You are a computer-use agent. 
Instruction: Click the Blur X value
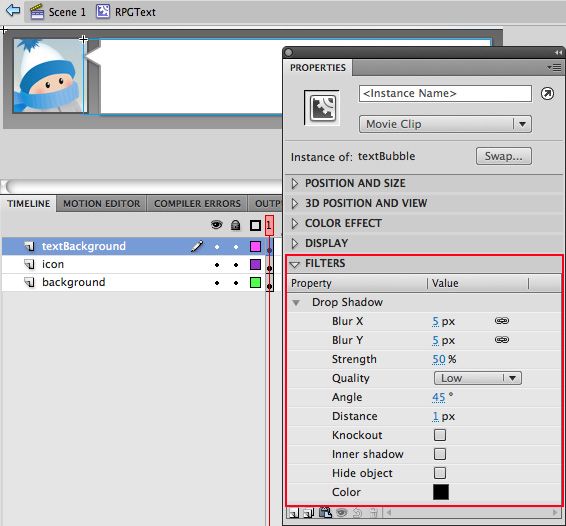click(x=435, y=321)
